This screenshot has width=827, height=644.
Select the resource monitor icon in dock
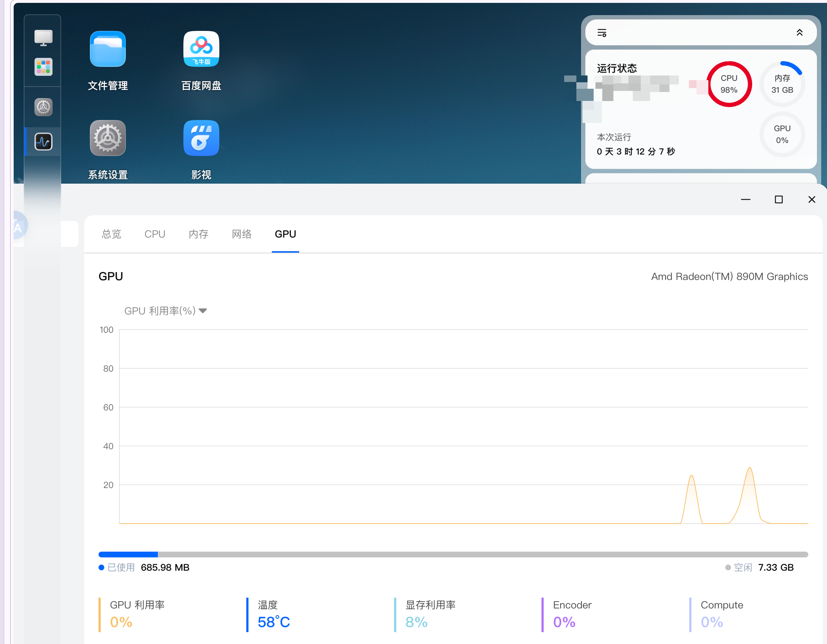click(x=43, y=142)
